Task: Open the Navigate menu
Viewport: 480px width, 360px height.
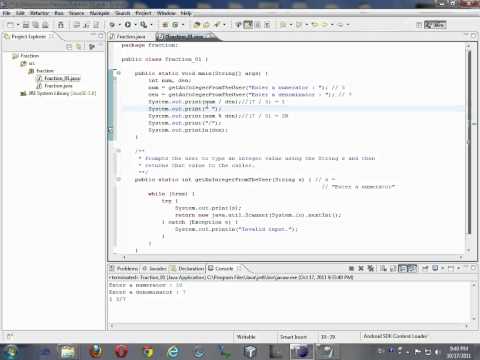Action: point(99,13)
